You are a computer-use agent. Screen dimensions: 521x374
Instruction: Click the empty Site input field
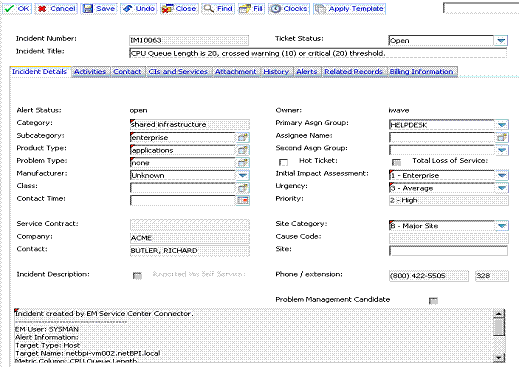[x=448, y=251]
